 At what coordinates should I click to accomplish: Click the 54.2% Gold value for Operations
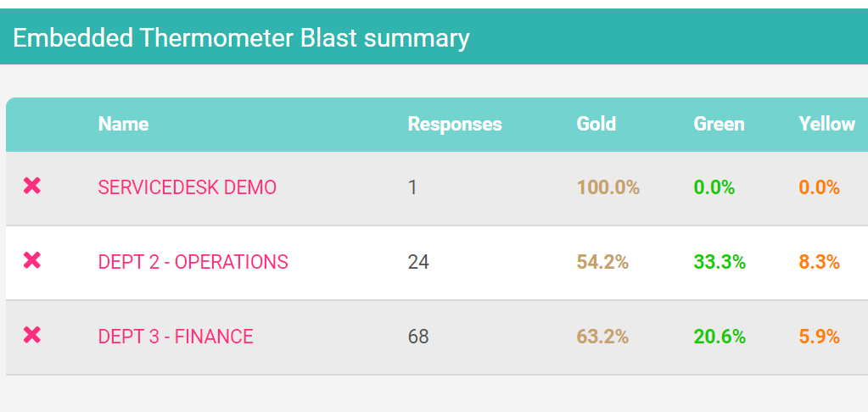click(602, 262)
